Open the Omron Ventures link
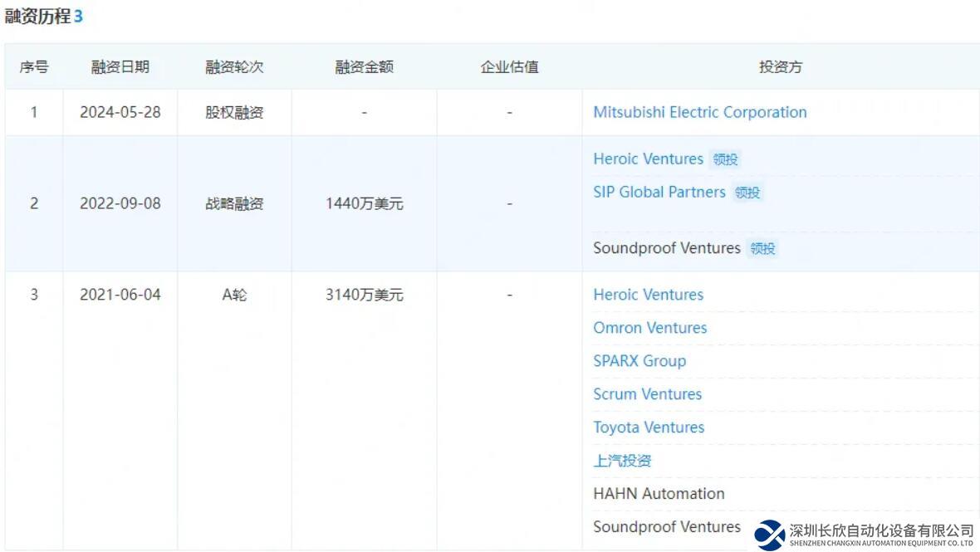The image size is (980, 552). point(649,328)
